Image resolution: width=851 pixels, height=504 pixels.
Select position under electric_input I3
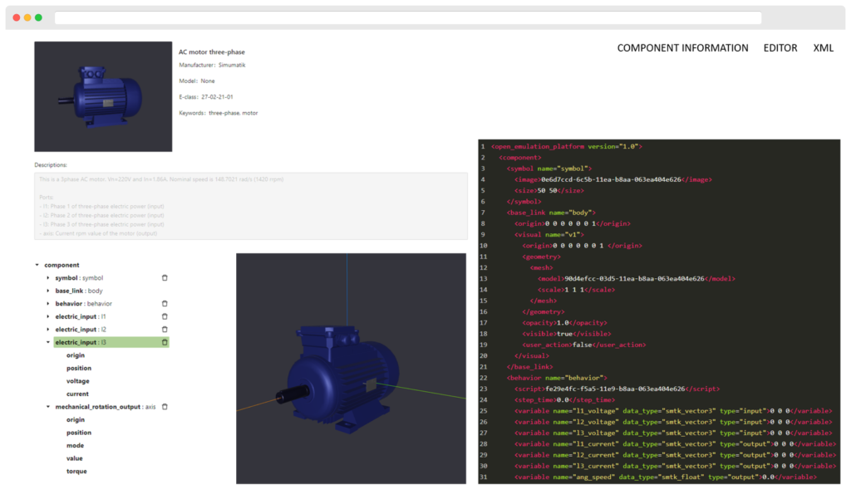[79, 369]
